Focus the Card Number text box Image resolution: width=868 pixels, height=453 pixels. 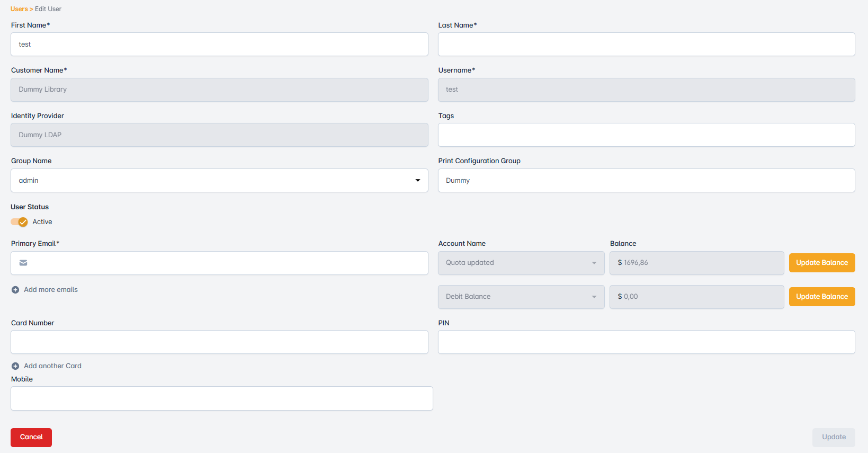(x=219, y=342)
